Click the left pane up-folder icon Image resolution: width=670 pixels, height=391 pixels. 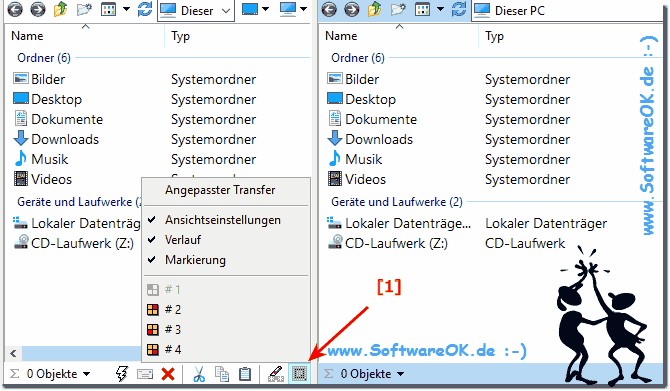[x=60, y=9]
